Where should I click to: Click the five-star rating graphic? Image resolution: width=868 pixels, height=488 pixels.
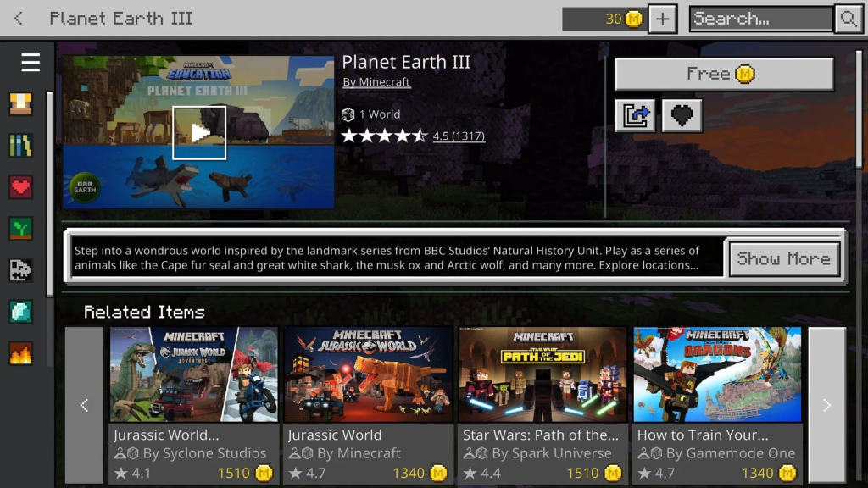click(x=384, y=136)
